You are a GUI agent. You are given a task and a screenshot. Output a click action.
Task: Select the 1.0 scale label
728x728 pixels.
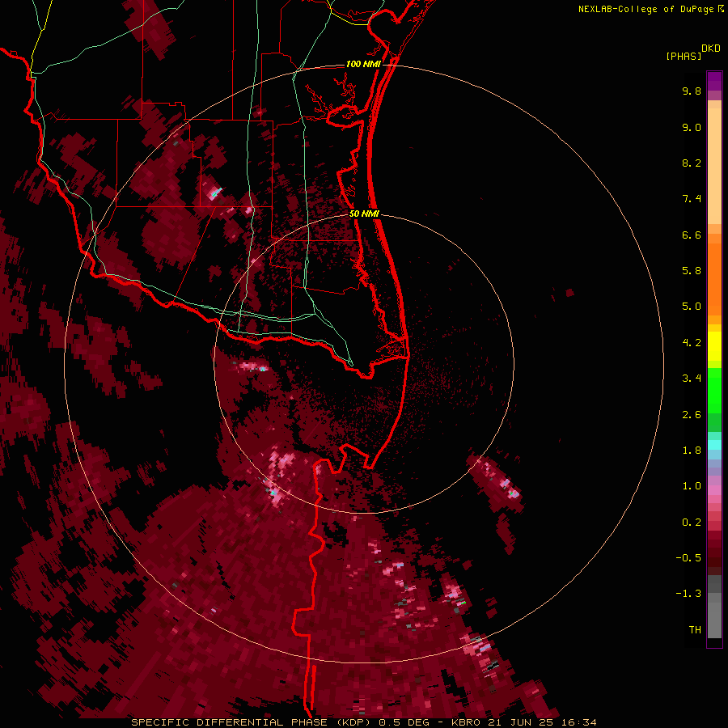pos(692,486)
